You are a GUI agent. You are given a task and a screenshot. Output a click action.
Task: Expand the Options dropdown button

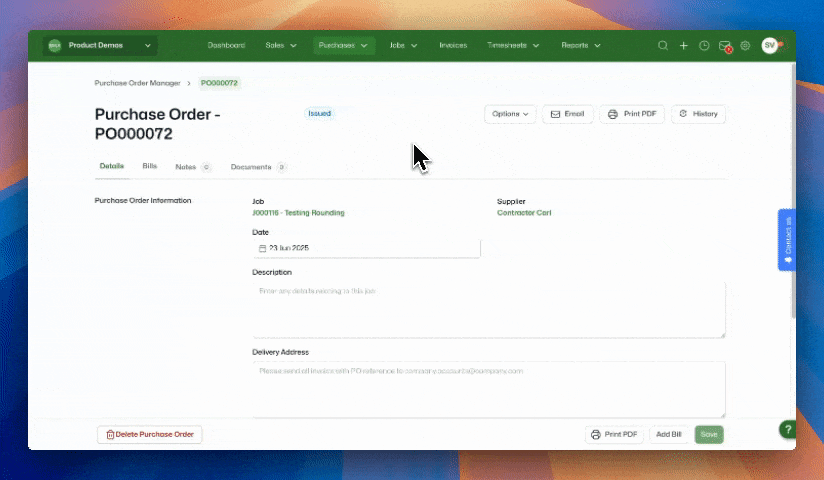510,114
